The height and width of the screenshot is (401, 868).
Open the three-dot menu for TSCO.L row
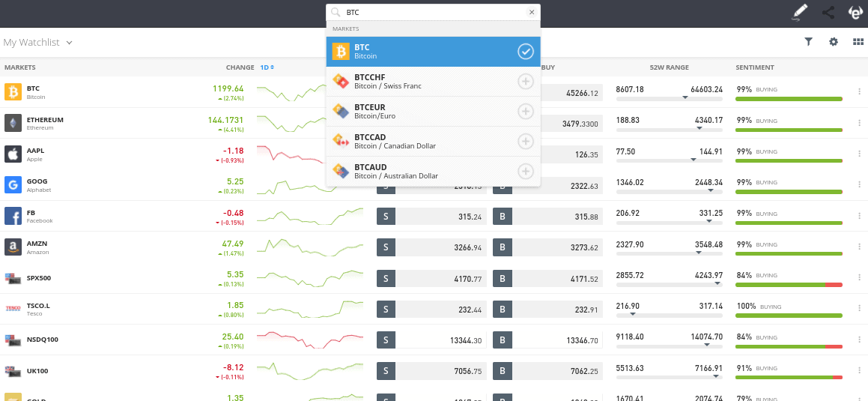click(859, 309)
